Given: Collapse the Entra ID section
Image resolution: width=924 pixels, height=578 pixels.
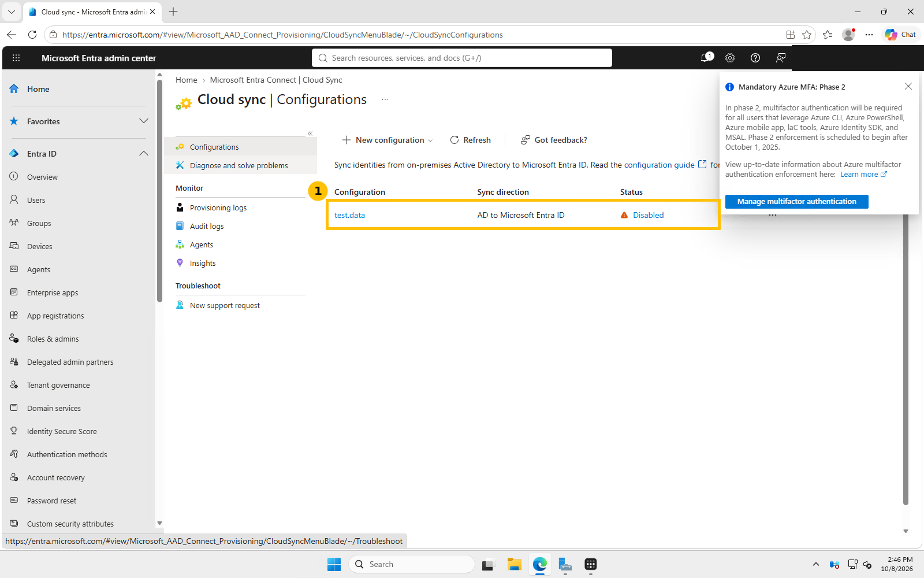Looking at the screenshot, I should click(144, 153).
